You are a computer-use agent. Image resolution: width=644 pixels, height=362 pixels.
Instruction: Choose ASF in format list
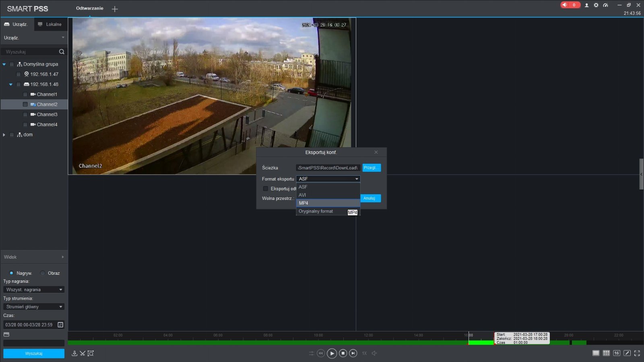point(328,187)
